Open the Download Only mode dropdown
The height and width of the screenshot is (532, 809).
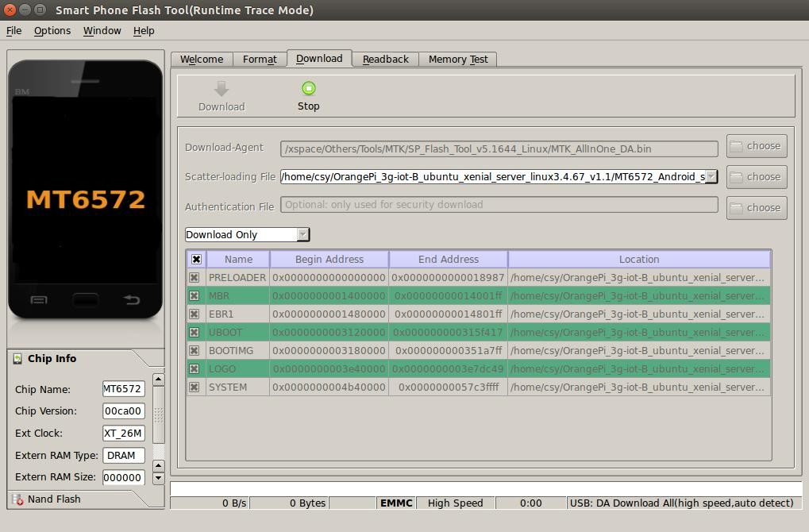pyautogui.click(x=247, y=235)
